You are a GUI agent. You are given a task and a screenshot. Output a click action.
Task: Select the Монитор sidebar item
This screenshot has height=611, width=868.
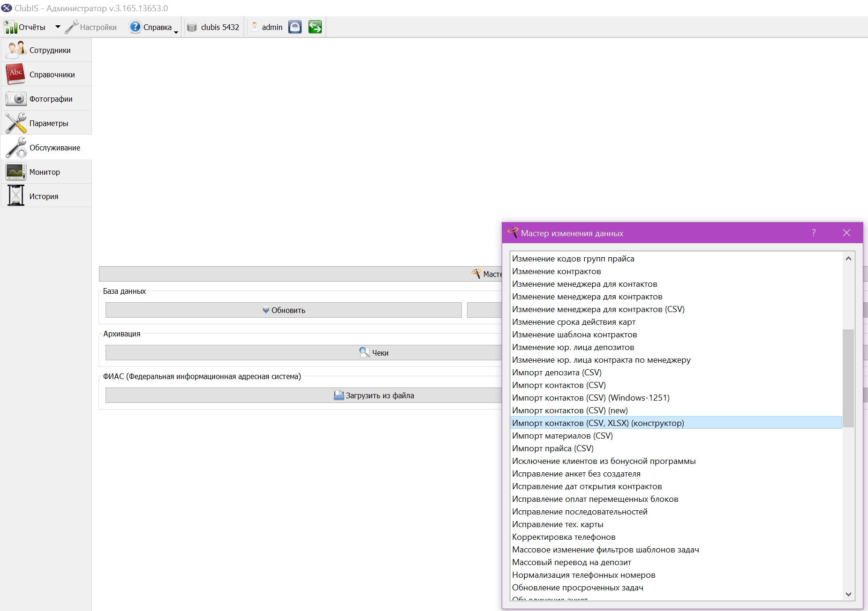click(46, 172)
